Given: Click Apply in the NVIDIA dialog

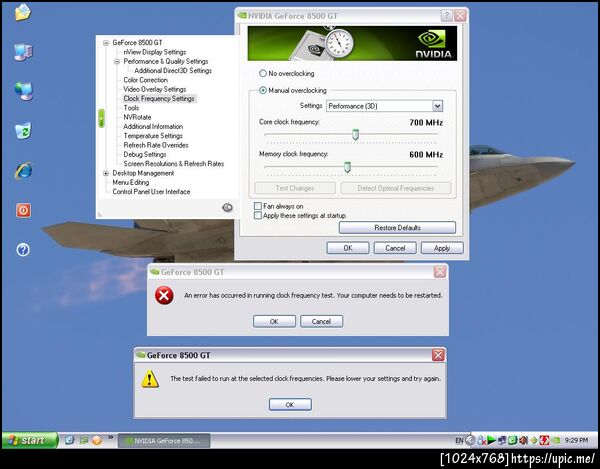Looking at the screenshot, I should pos(442,248).
